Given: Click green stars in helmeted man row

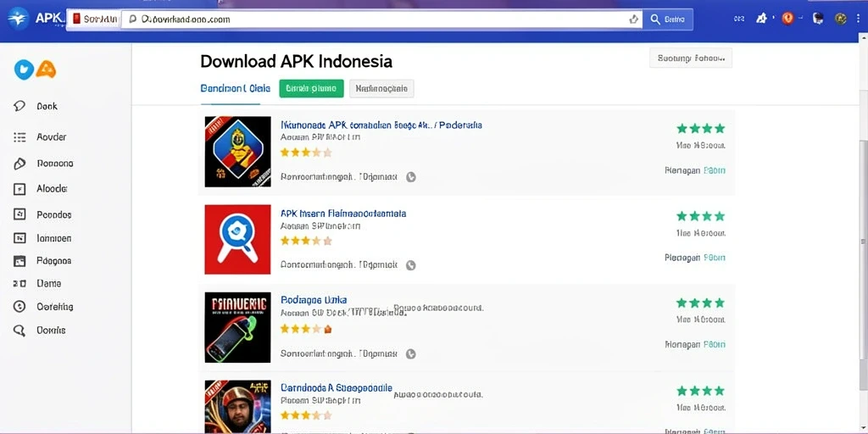Looking at the screenshot, I should pos(700,391).
